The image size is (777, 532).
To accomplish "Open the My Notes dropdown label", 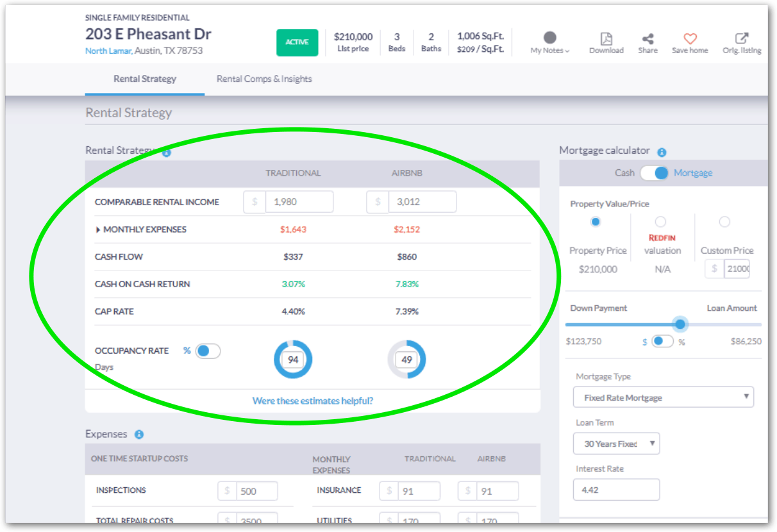I will tap(549, 51).
